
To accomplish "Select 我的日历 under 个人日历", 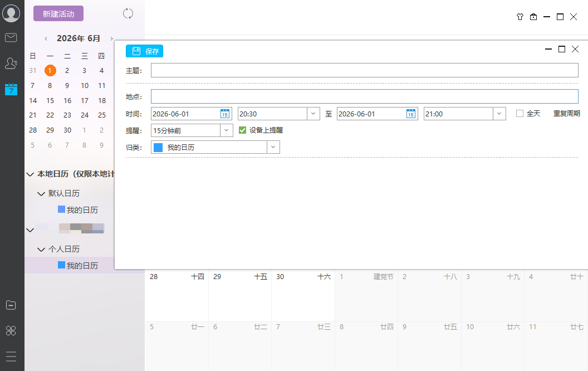I will tap(82, 266).
